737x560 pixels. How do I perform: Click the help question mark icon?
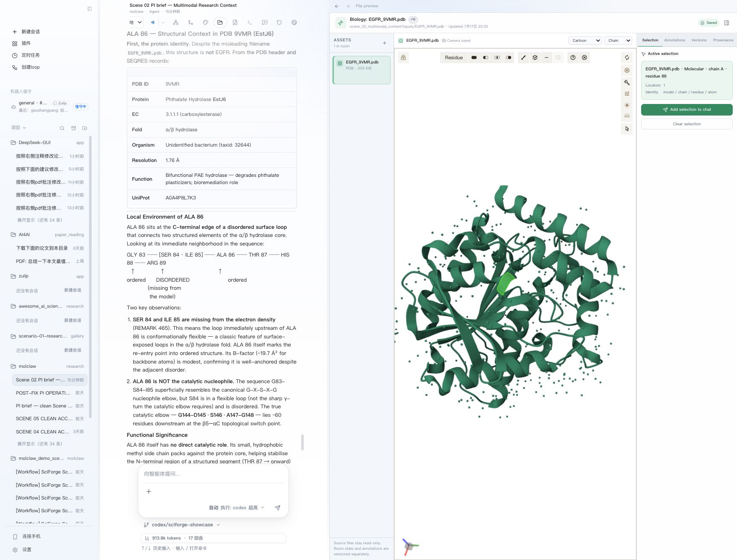pyautogui.click(x=573, y=58)
